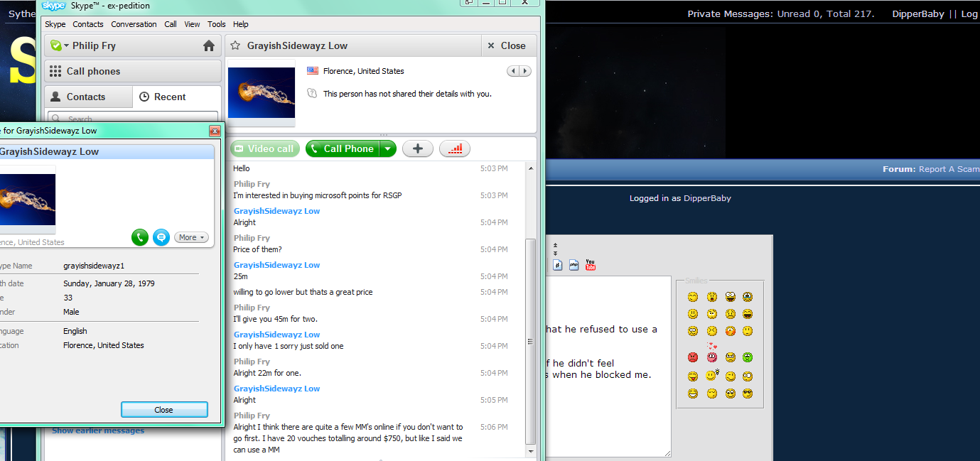Open the Call menu
Screen dimensions: 980x461
pos(171,24)
